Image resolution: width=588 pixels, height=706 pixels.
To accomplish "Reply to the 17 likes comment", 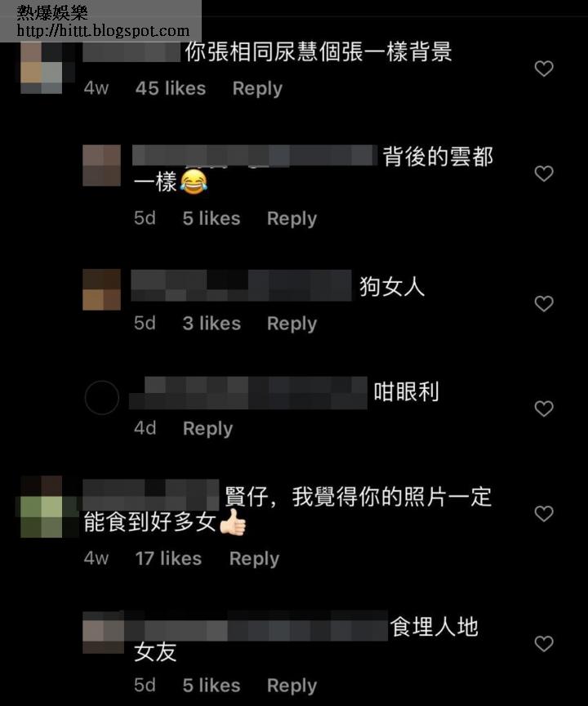I will point(254,559).
